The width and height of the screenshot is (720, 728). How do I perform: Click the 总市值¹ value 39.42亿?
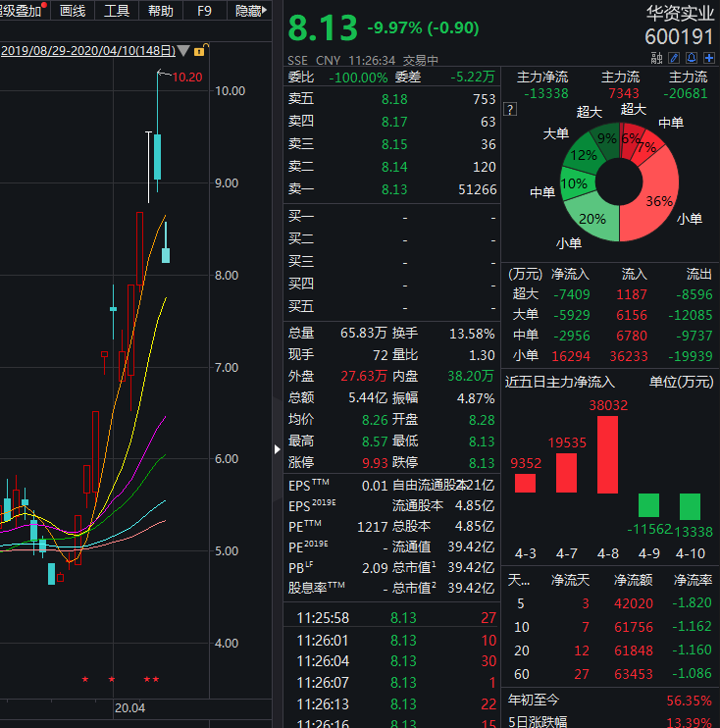tap(471, 567)
